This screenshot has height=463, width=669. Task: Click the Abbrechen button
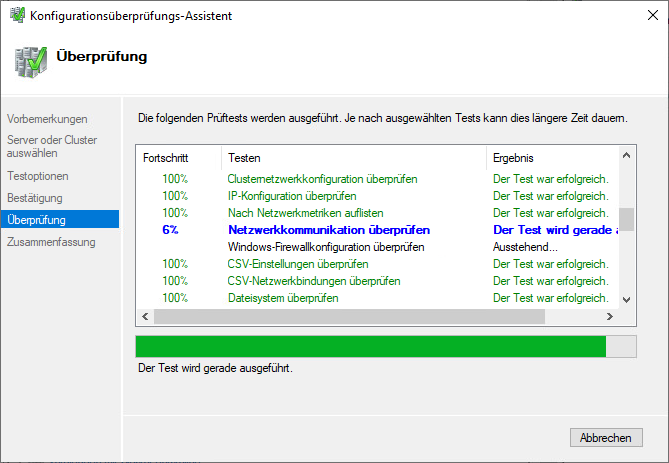tap(605, 438)
